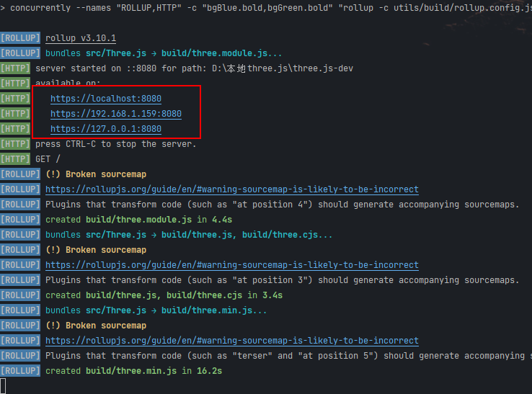This screenshot has height=394, width=532.
Task: Open the https://127.0.0.1:8080 link
Action: [106, 129]
